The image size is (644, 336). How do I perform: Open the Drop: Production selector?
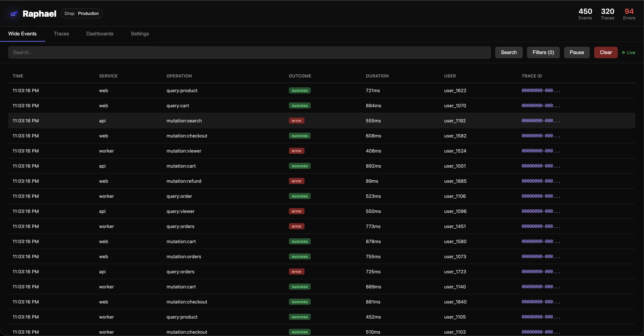click(82, 13)
